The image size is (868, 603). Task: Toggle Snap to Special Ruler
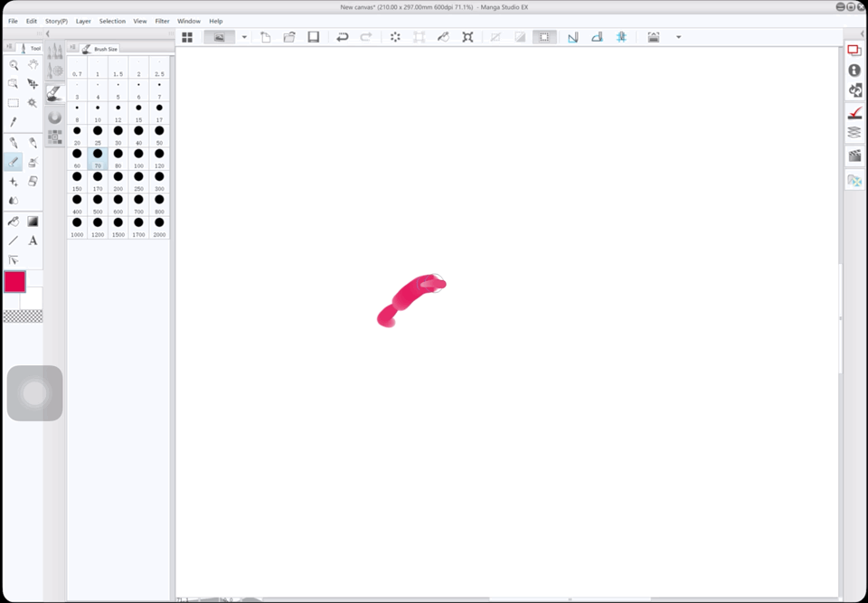pos(597,37)
